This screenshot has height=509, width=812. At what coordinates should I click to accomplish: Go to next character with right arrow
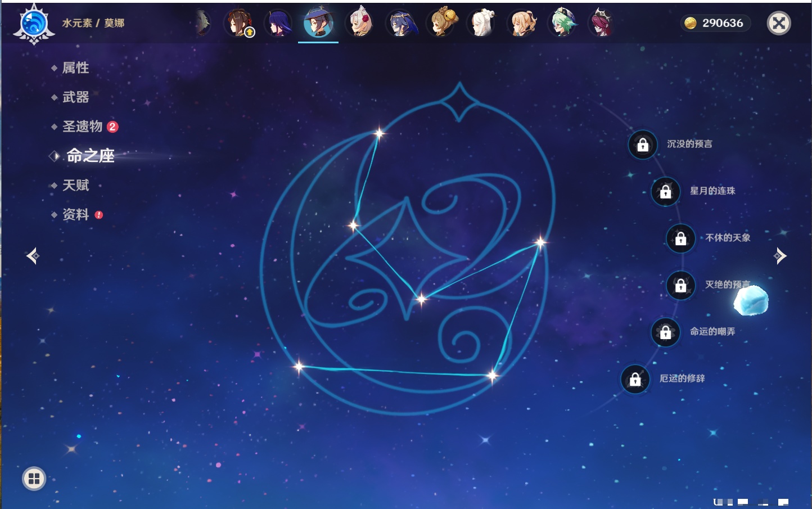(780, 256)
